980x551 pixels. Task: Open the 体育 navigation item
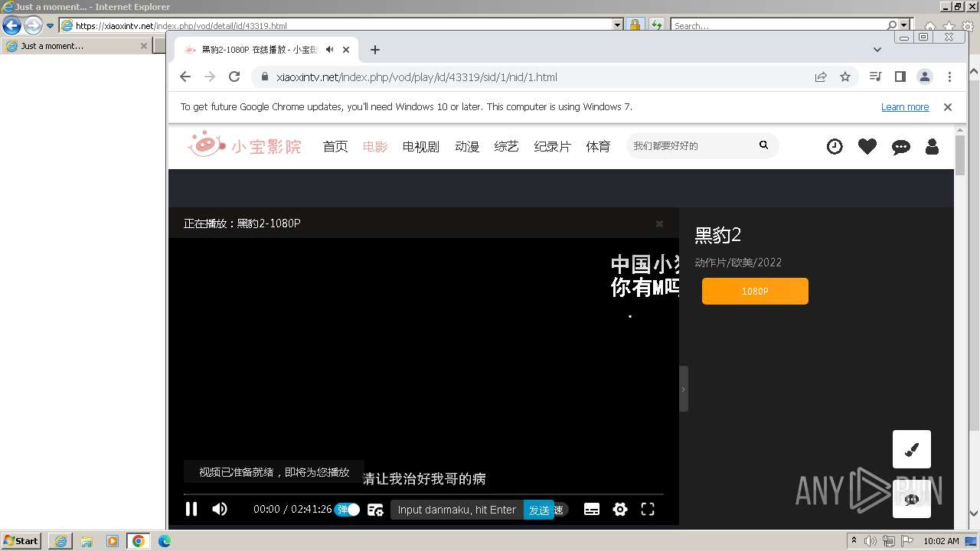pyautogui.click(x=599, y=146)
